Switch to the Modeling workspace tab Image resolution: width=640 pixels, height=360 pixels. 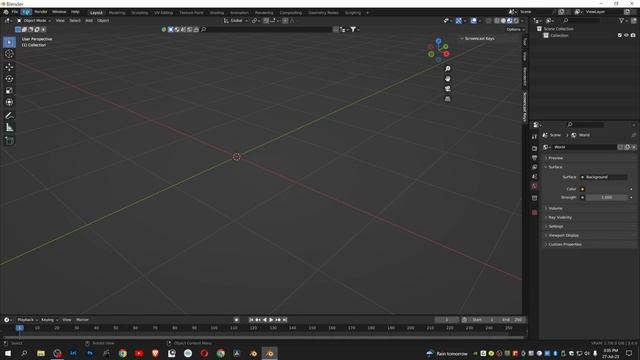(x=117, y=13)
